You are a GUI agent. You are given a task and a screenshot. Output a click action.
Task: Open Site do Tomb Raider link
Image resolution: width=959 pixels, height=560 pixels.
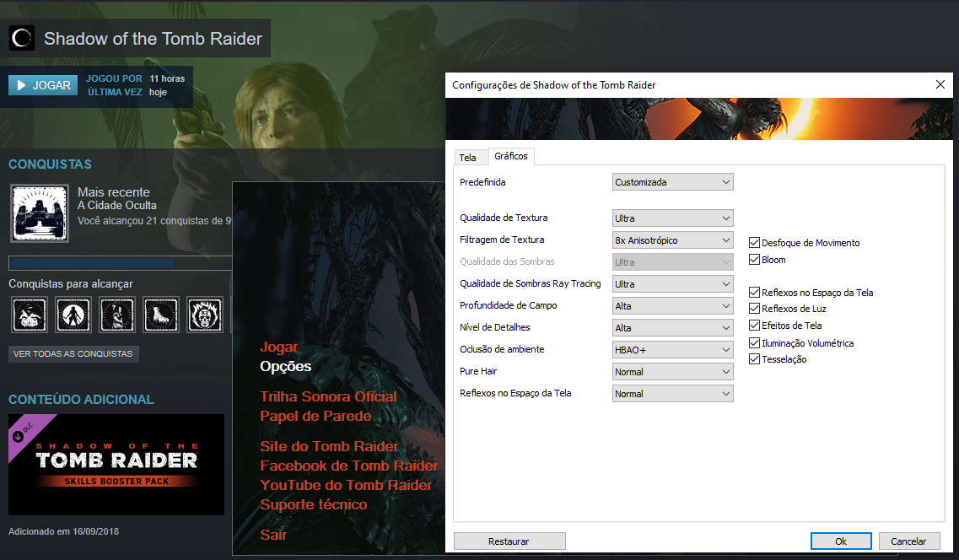pyautogui.click(x=329, y=446)
